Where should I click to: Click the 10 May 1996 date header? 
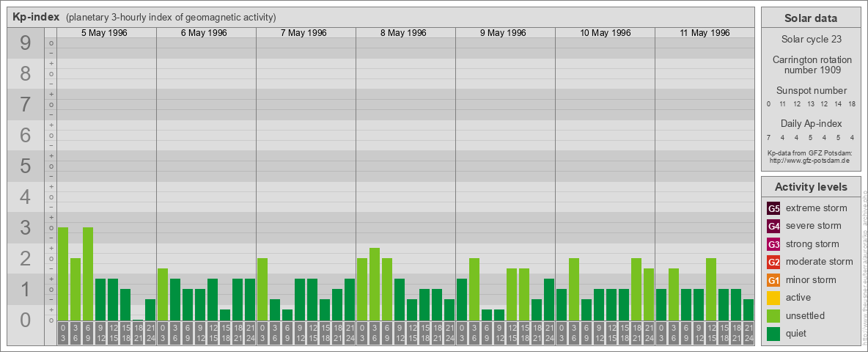click(x=605, y=33)
